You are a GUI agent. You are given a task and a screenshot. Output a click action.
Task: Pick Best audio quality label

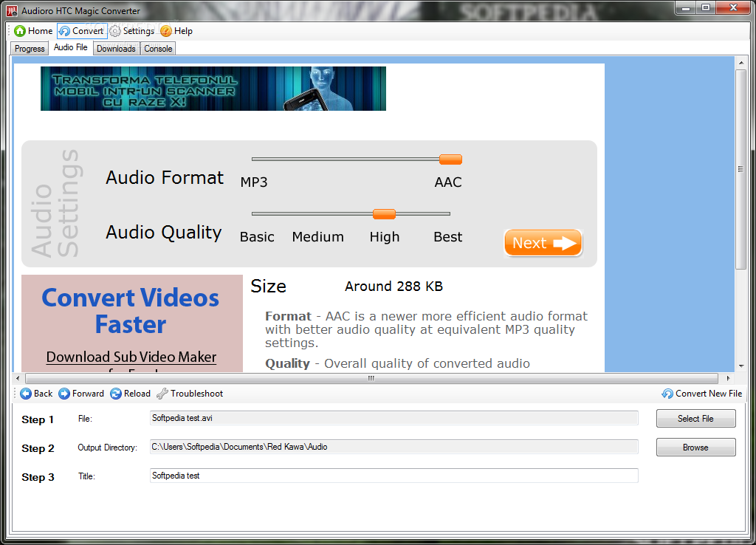(448, 237)
